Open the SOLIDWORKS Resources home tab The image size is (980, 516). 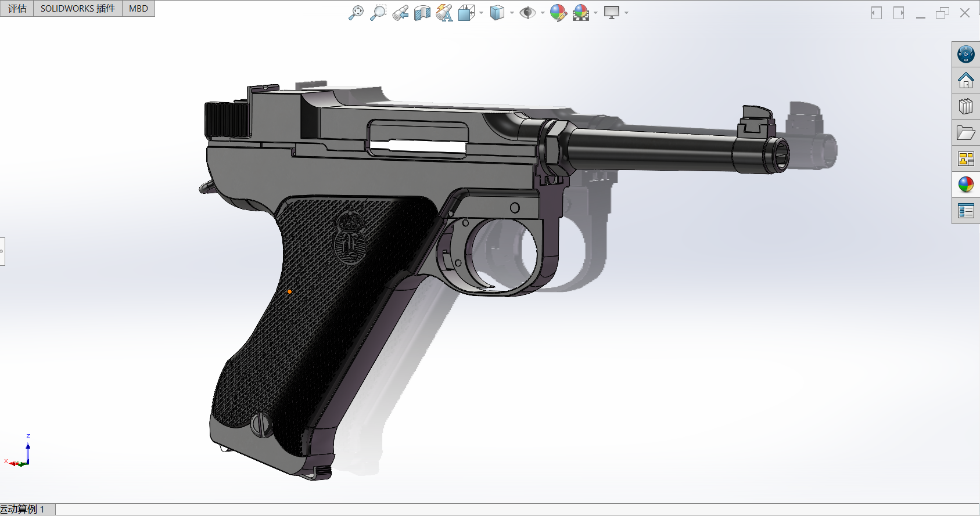click(x=966, y=81)
